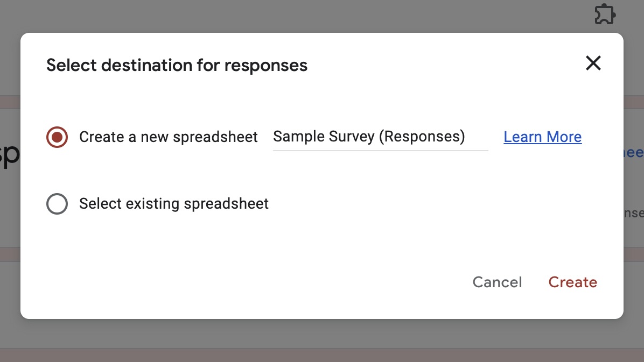
Task: Choose the Select existing spreadsheet radio button
Action: tap(57, 204)
